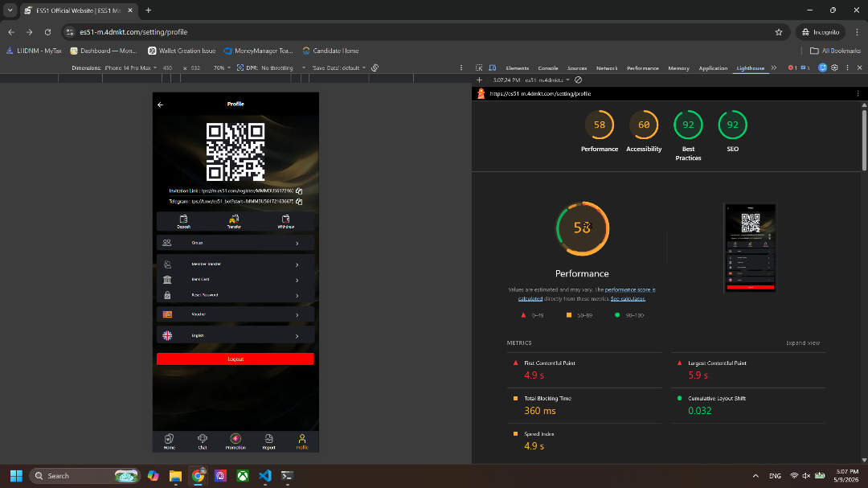Open DevTools settings gear
The height and width of the screenshot is (488, 868).
(x=835, y=68)
